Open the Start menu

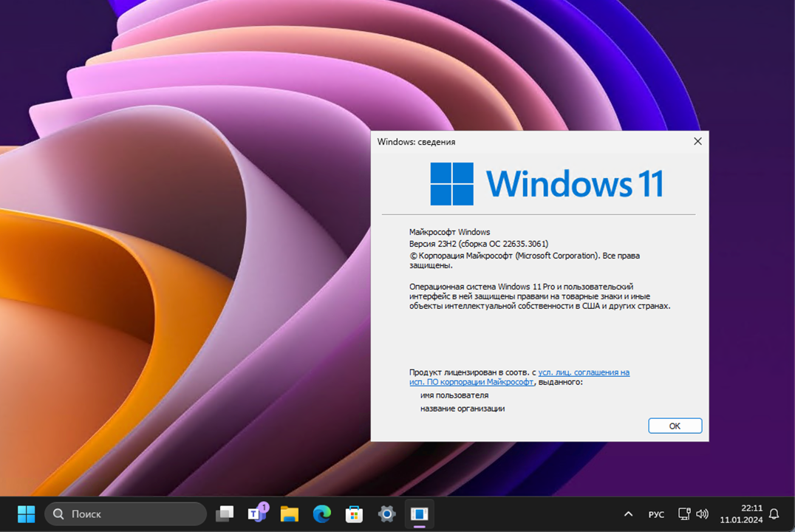26,513
